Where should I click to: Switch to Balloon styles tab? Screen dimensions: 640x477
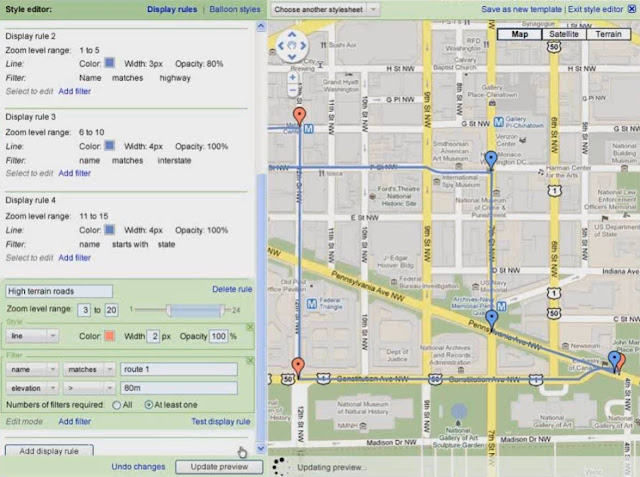(235, 9)
